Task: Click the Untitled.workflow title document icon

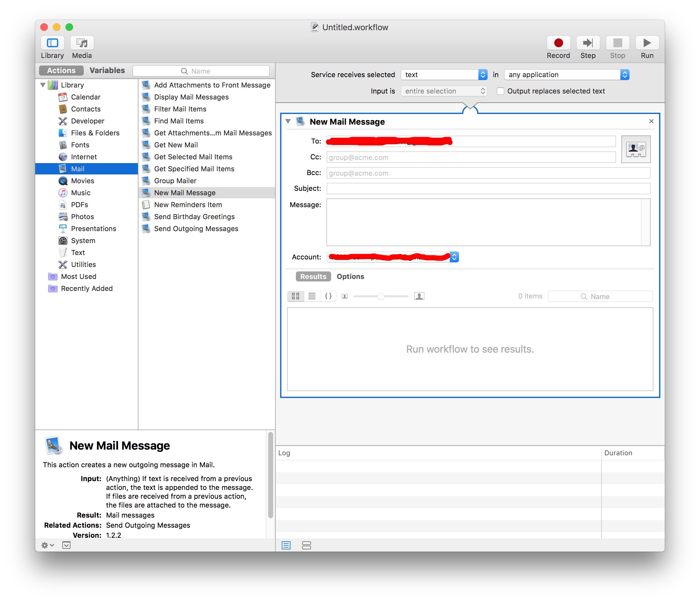Action: (x=314, y=27)
